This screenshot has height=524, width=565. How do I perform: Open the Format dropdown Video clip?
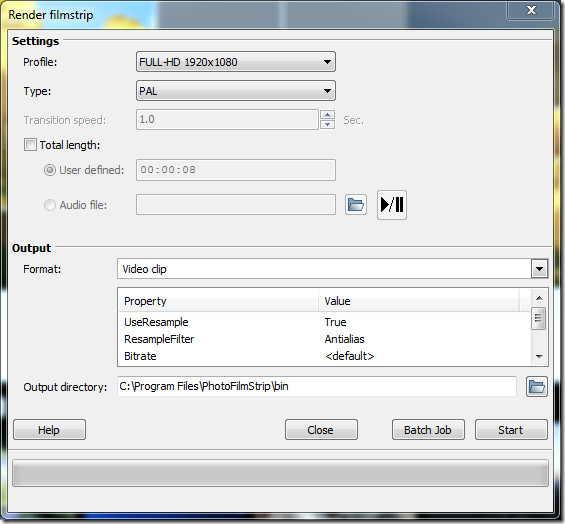pos(333,269)
